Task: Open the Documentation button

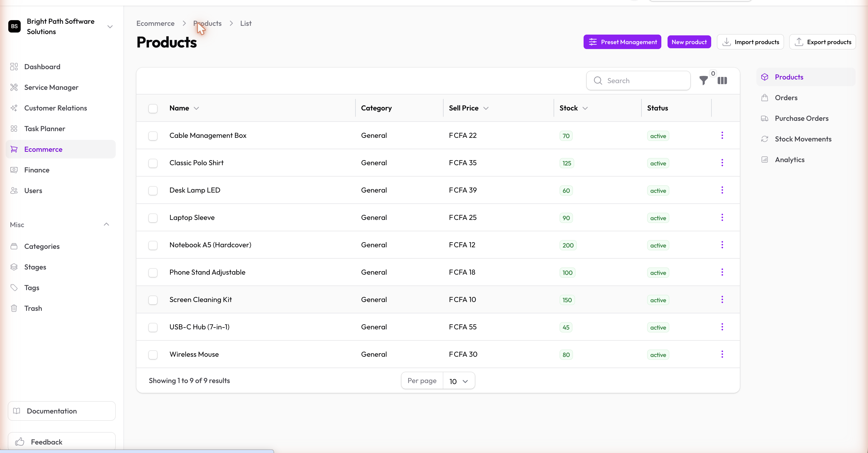Action: point(62,411)
